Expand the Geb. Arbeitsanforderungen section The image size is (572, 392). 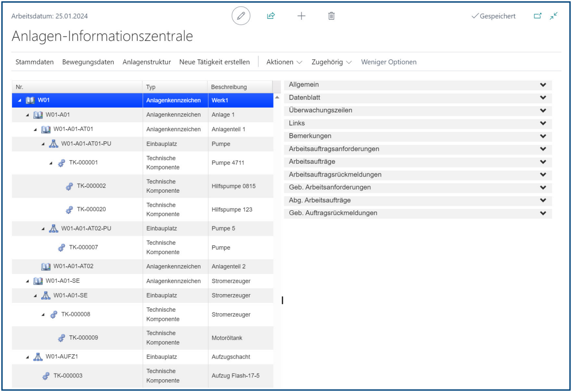click(x=418, y=187)
